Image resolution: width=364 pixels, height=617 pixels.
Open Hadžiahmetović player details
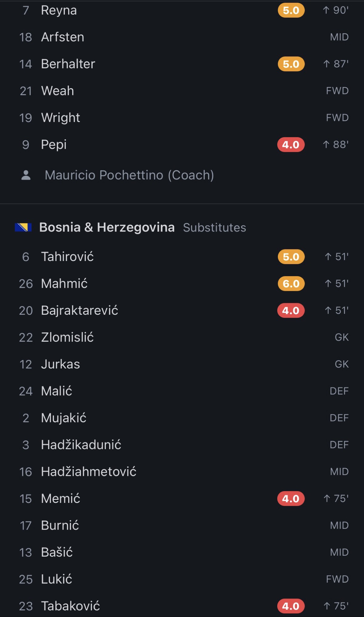point(182,472)
